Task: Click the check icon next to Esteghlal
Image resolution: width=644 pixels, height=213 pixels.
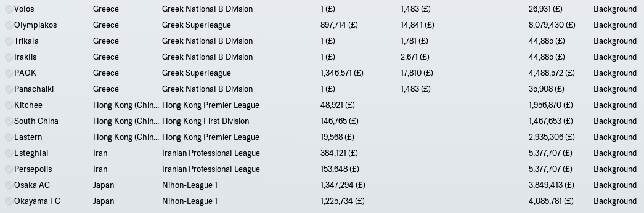Action: click(x=9, y=153)
